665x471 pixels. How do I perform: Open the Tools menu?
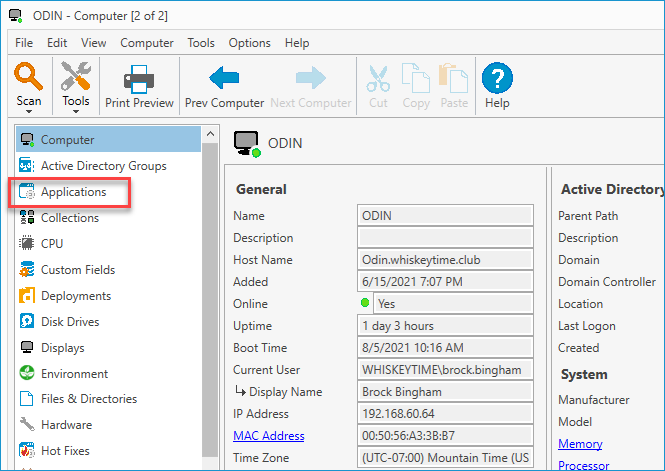pyautogui.click(x=201, y=43)
